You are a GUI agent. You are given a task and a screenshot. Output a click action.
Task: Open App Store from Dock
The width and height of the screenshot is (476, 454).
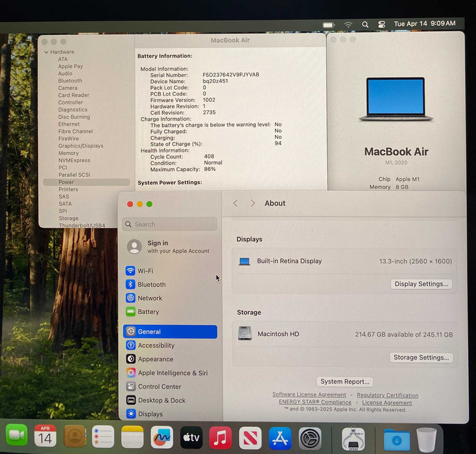point(280,438)
